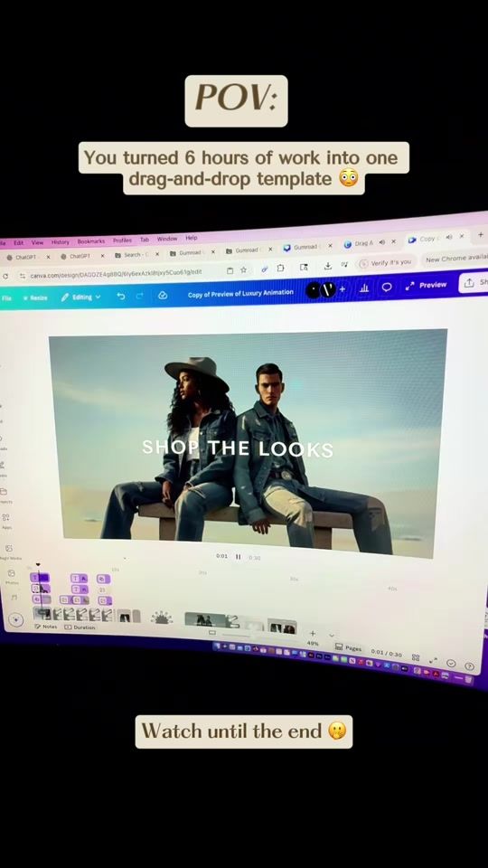Image resolution: width=488 pixels, height=868 pixels.
Task: Select the first page thumbnail in timeline
Action: pos(42,613)
